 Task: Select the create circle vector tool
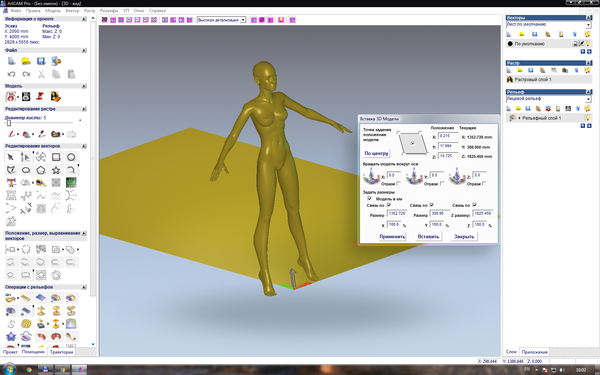coord(71,157)
